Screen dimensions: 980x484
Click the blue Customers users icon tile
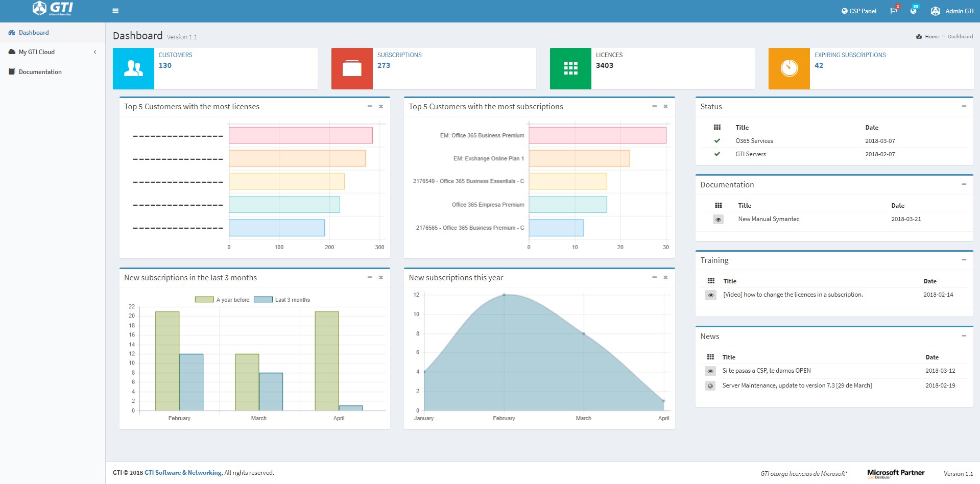point(133,68)
